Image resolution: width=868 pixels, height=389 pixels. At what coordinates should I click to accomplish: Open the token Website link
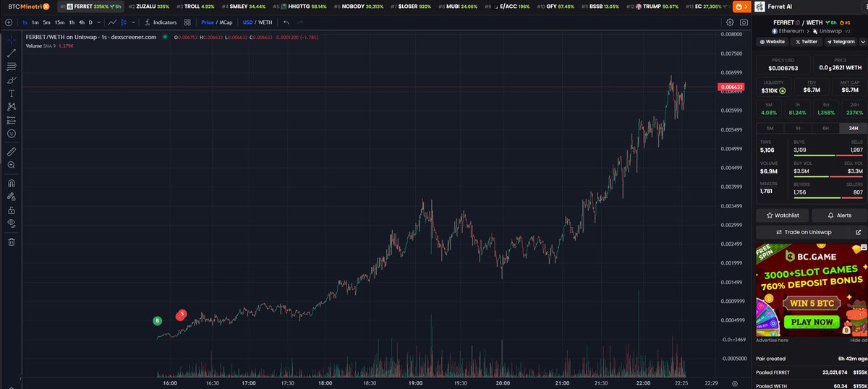[772, 42]
